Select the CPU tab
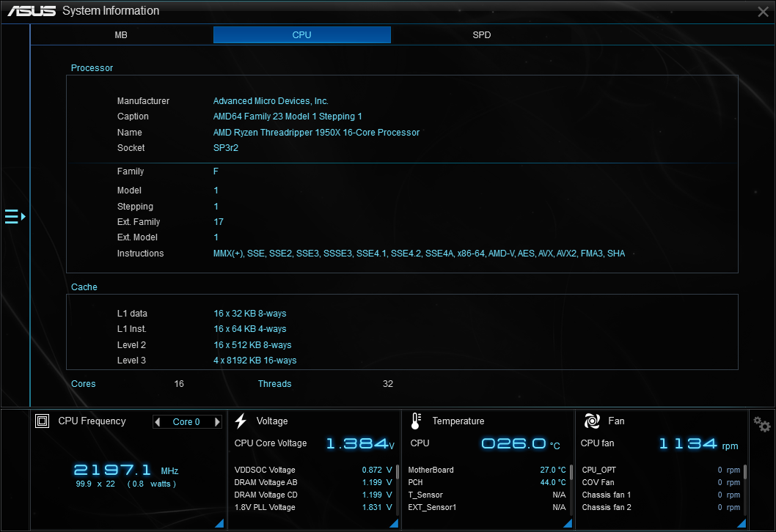The width and height of the screenshot is (776, 532). (x=302, y=35)
